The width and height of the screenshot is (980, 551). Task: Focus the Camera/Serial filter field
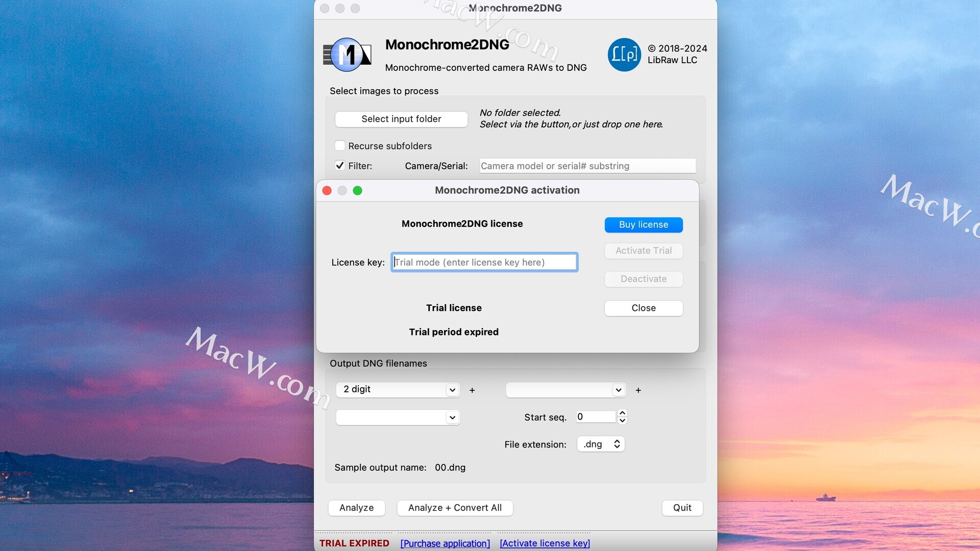pos(587,166)
